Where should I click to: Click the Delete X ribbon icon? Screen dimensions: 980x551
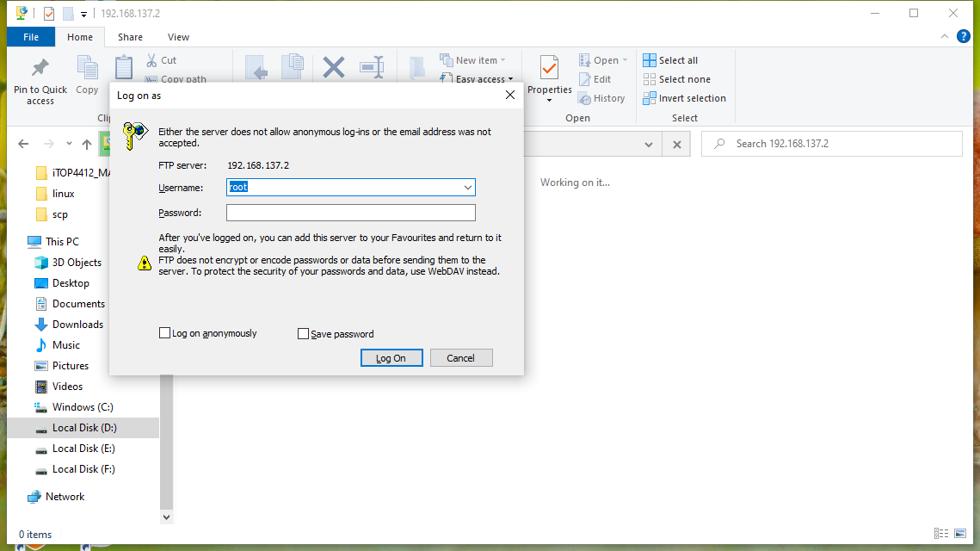pos(334,67)
